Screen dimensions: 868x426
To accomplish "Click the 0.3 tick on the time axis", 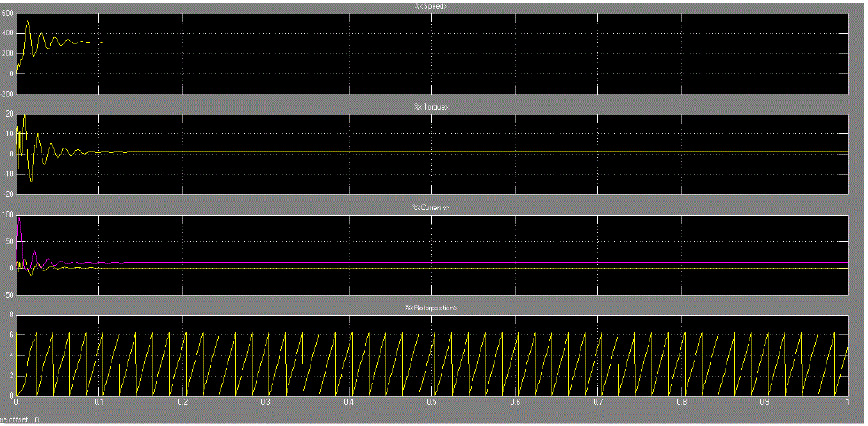I will coord(265,402).
